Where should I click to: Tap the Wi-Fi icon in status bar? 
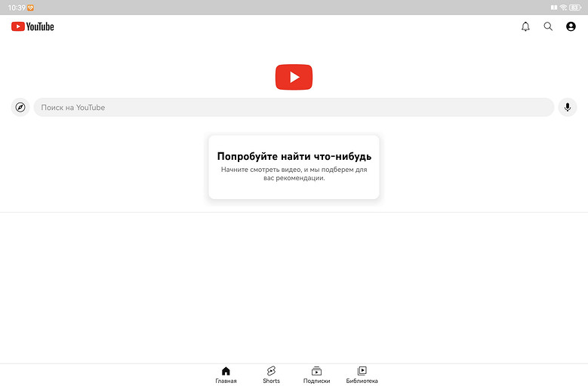tap(563, 8)
